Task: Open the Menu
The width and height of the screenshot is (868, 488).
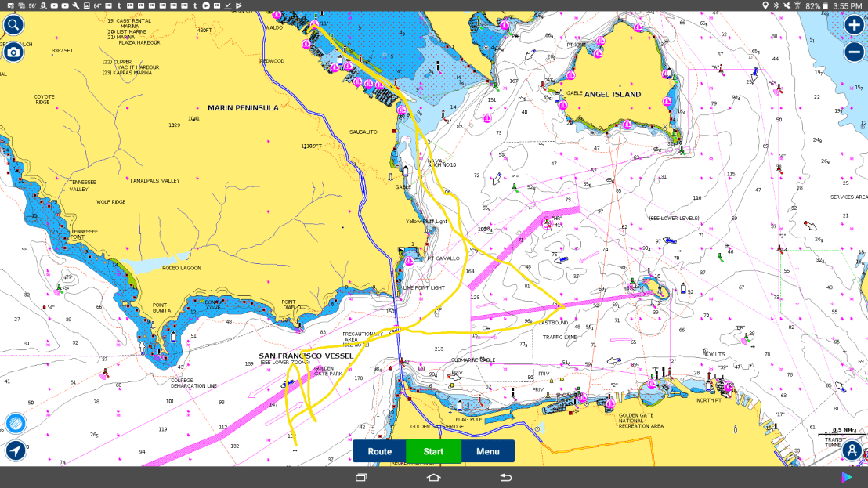Action: (x=487, y=451)
